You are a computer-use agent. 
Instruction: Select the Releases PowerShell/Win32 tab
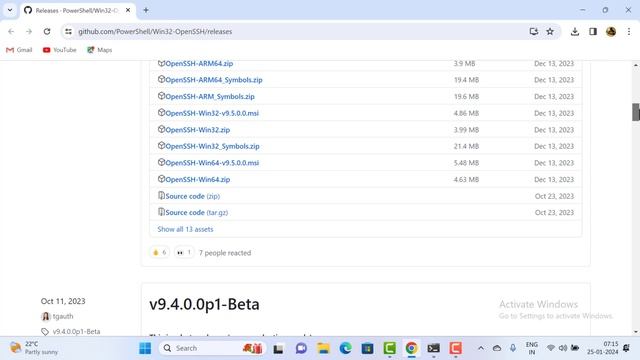click(x=77, y=10)
